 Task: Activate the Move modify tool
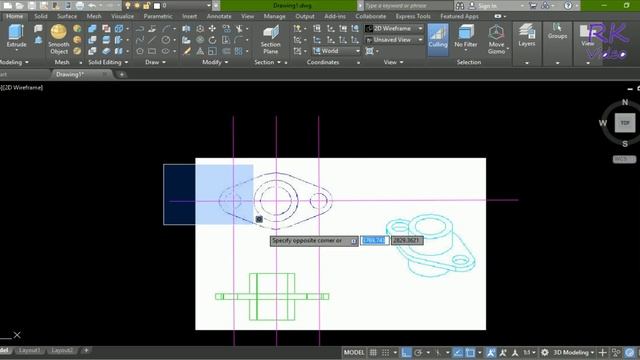[212, 29]
